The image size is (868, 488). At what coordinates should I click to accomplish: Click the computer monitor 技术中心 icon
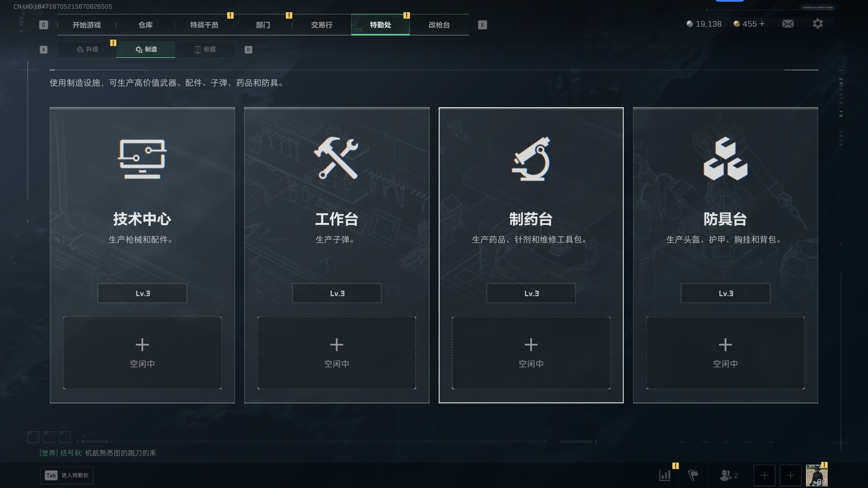coord(142,159)
